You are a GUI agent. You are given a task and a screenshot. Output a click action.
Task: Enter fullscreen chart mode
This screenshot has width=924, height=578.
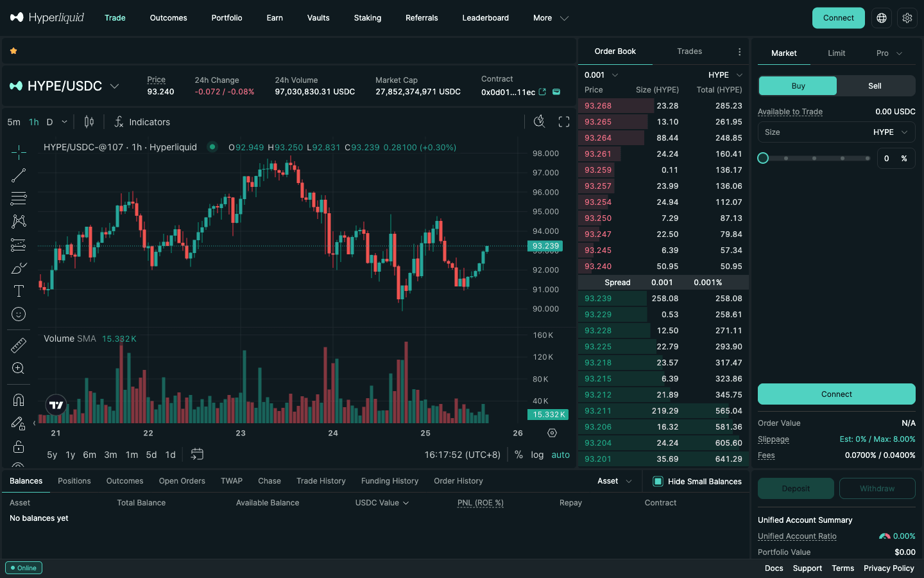pyautogui.click(x=564, y=121)
